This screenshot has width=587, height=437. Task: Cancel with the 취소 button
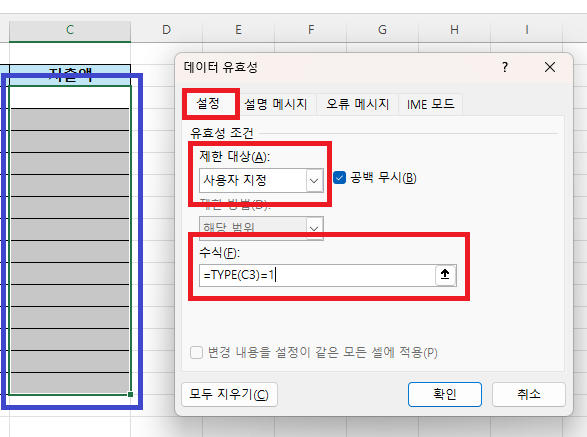529,394
